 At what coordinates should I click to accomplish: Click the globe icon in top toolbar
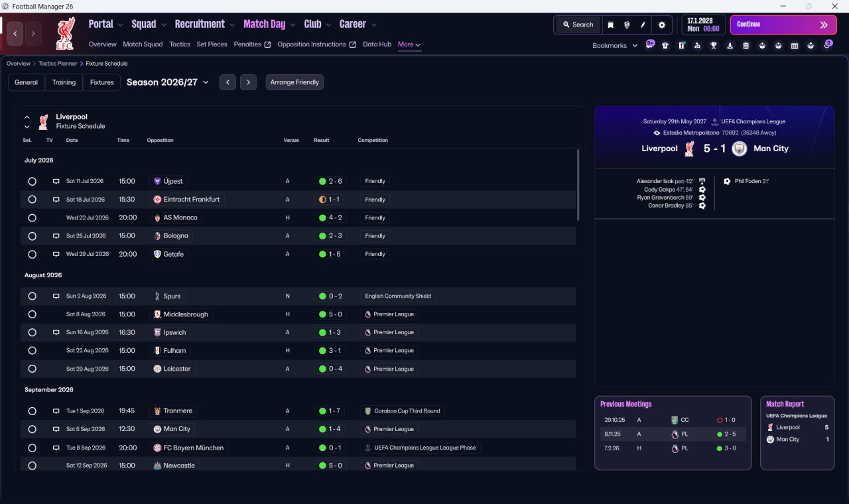tap(627, 25)
